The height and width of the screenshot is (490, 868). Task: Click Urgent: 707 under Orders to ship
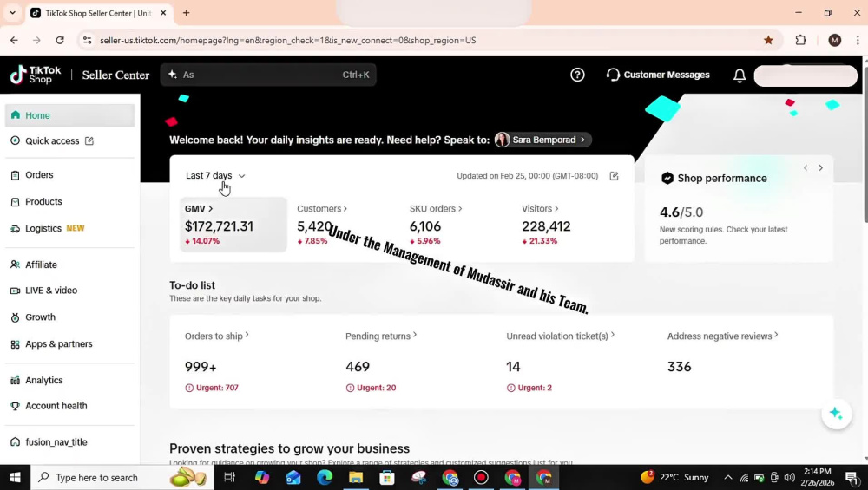(212, 388)
